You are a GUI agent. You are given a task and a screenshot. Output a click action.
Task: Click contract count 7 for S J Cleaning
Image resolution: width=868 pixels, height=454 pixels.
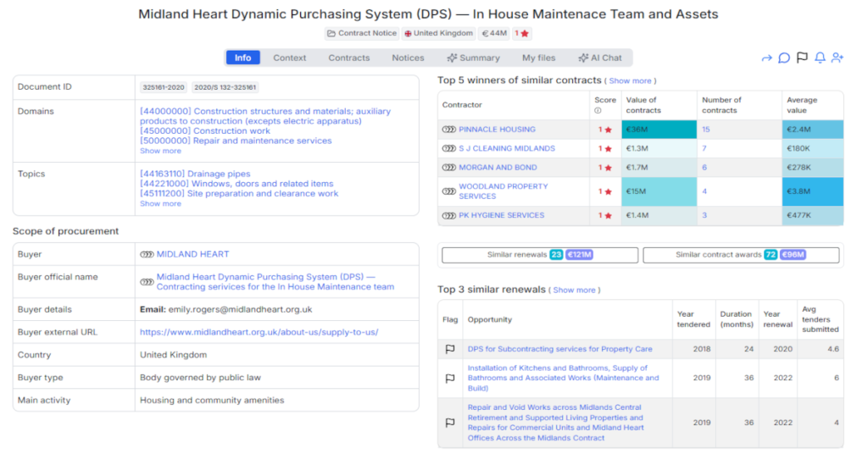click(704, 148)
